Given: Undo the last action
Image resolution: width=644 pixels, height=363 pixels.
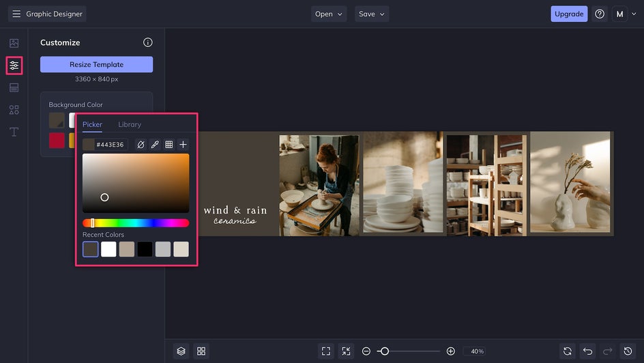Looking at the screenshot, I should point(588,351).
